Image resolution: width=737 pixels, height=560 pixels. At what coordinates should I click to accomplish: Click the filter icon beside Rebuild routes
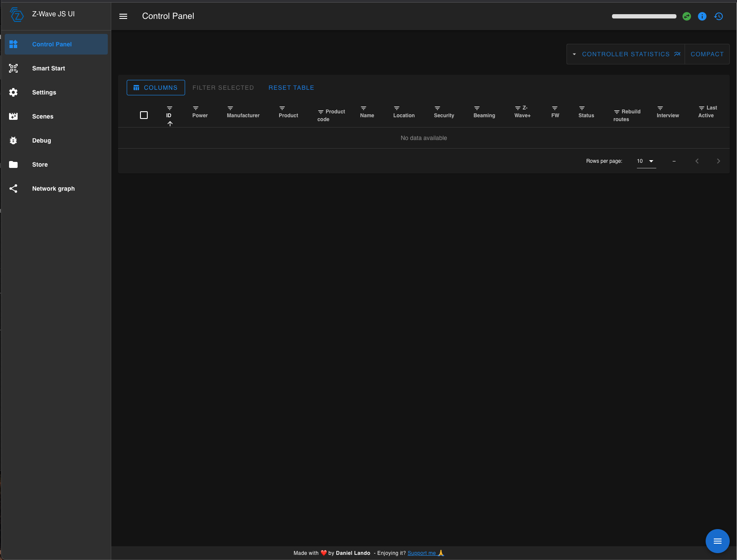[617, 112]
